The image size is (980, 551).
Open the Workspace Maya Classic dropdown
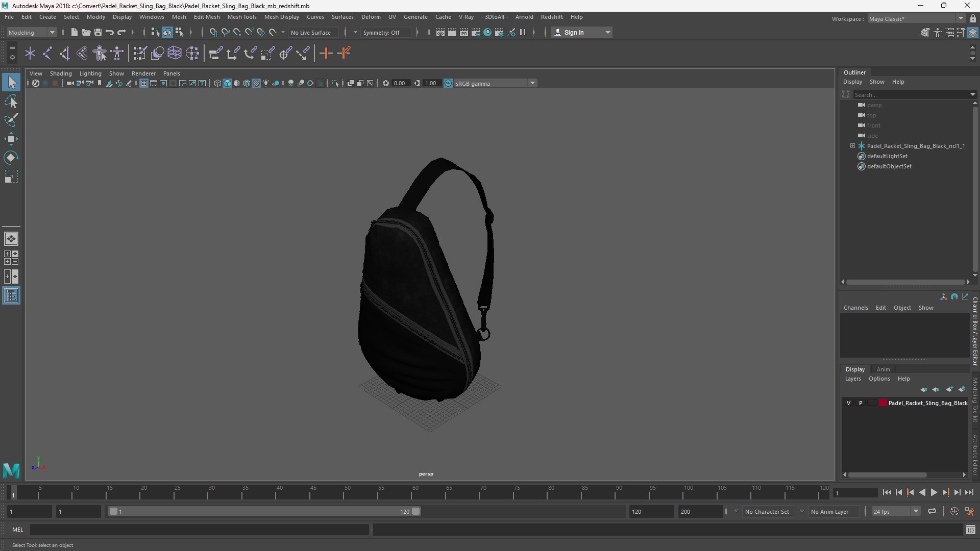(916, 18)
